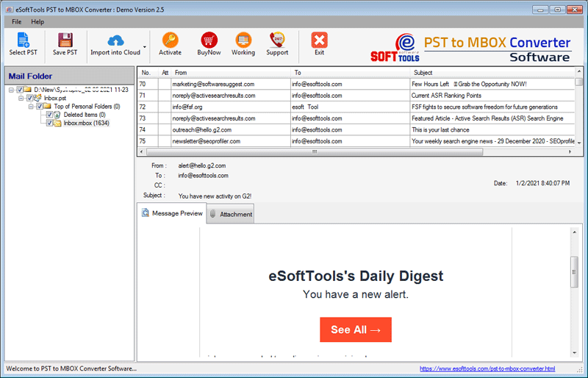The image size is (588, 378).
Task: Click the subject 'You have new activity on G2!'
Action: point(215,196)
